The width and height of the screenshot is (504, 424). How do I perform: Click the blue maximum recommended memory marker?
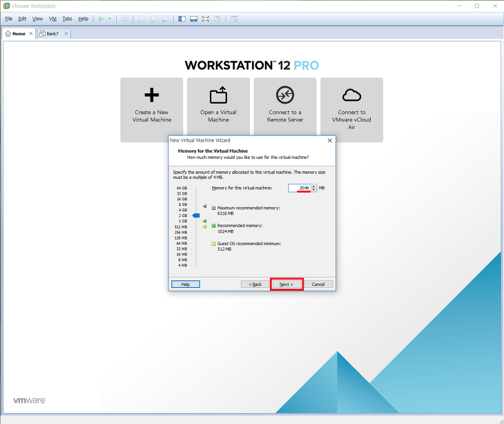click(x=205, y=206)
